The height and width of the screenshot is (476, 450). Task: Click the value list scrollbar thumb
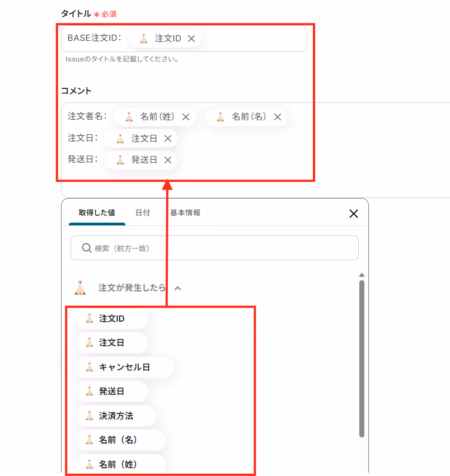coord(362,359)
